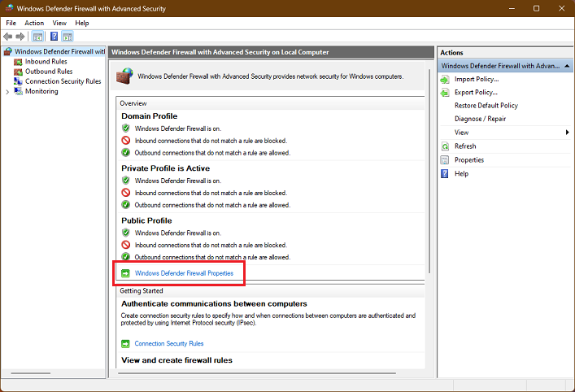
Task: Click the center pane vertical scrollbar
Action: click(x=429, y=171)
